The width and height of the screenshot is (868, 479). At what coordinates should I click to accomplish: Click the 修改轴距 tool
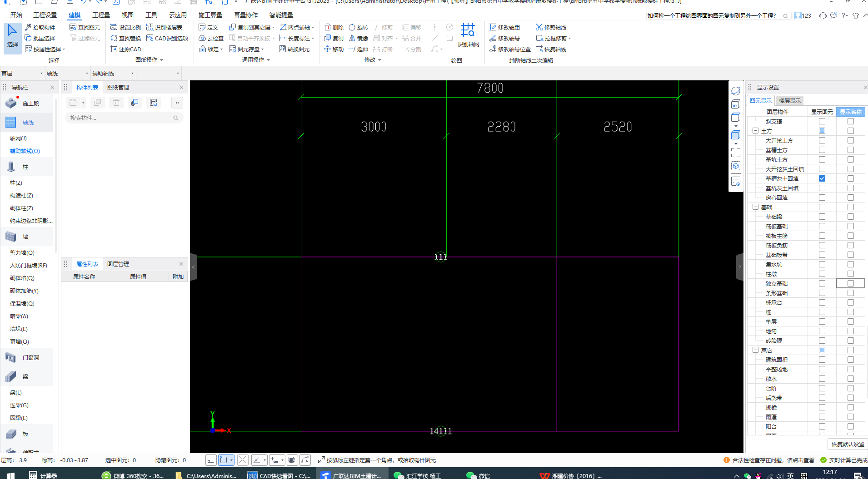point(504,27)
